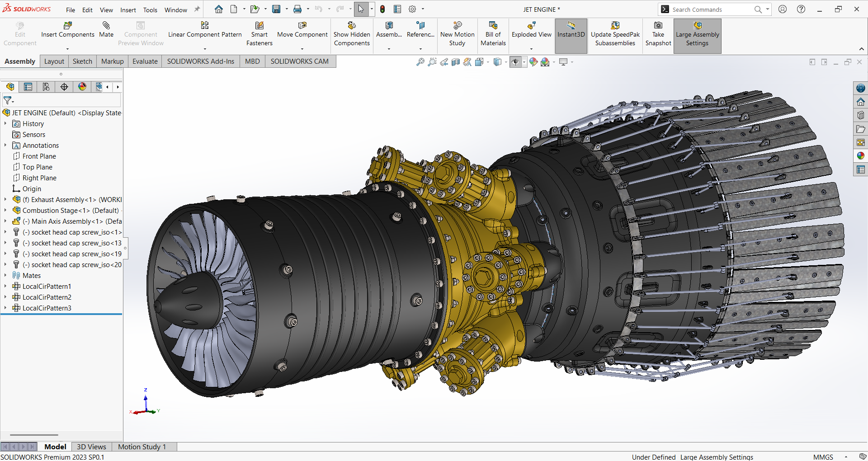Viewport: 868px width, 461px height.
Task: Open the Insert Components dropdown arrow
Action: click(x=67, y=49)
